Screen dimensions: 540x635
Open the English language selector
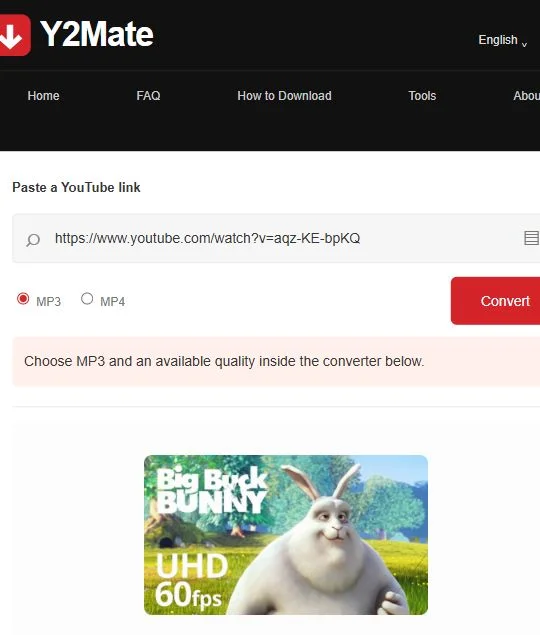click(x=502, y=40)
